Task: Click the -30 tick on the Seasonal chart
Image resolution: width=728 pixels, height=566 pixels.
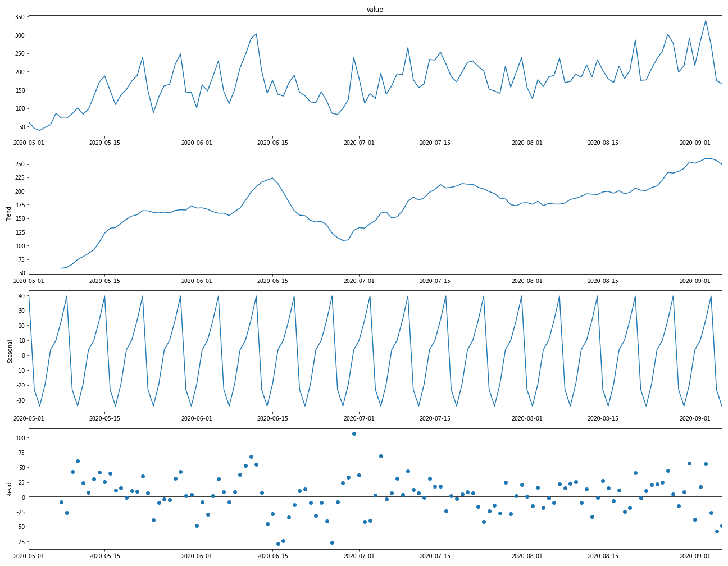Action: 20,400
